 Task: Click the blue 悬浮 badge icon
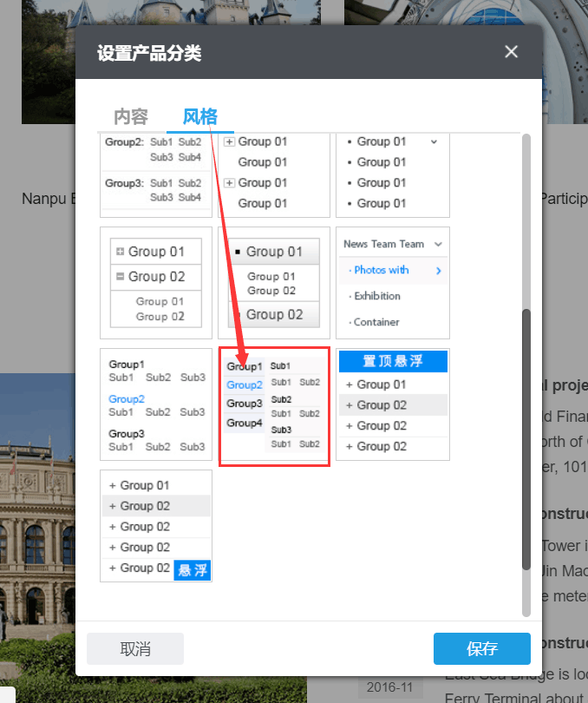pos(193,570)
